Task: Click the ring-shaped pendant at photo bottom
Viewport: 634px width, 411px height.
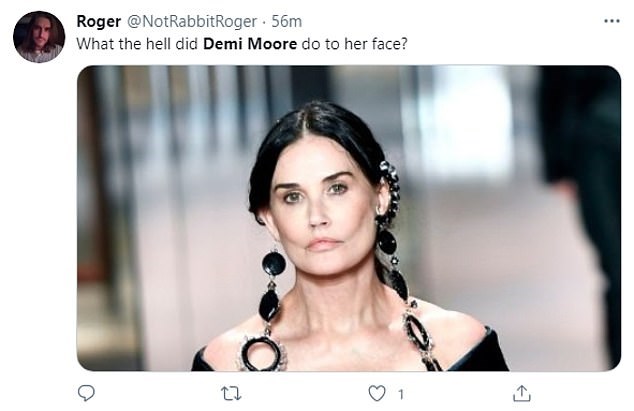Action: tap(263, 352)
